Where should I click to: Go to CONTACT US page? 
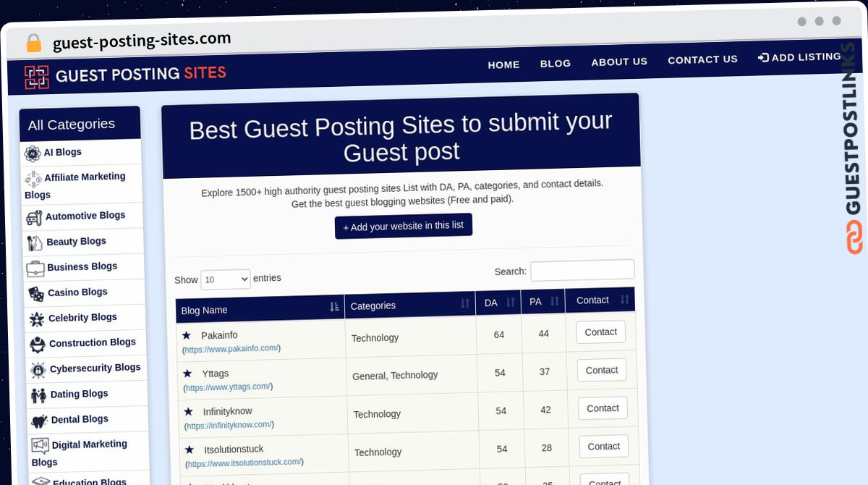702,59
